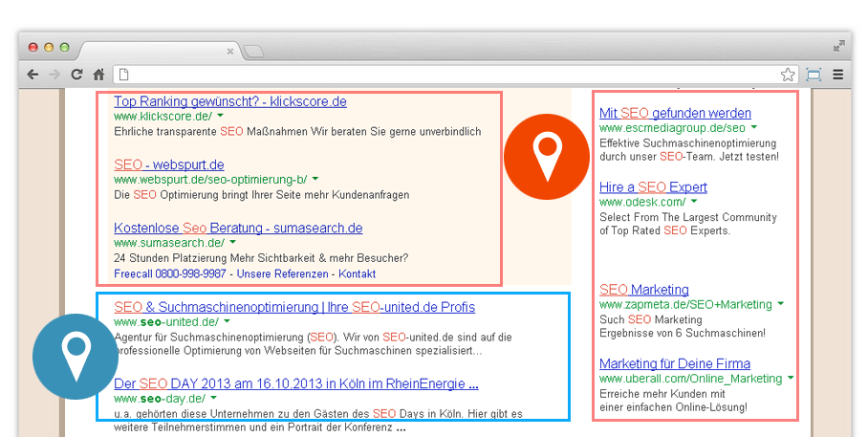The height and width of the screenshot is (437, 868).
Task: Open 'Marketing für Deine Firma' ad
Action: 675,364
